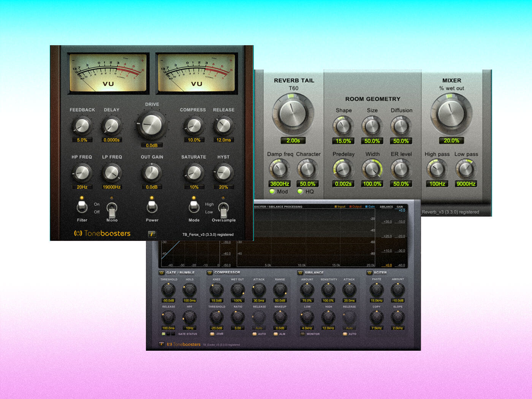The width and height of the screenshot is (532, 399).
Task: Click the Damp freq knob in Reverb
Action: click(x=279, y=169)
